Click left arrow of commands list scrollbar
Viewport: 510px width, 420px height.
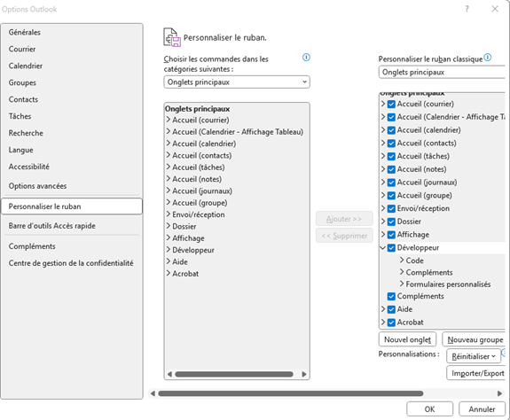pyautogui.click(x=169, y=374)
